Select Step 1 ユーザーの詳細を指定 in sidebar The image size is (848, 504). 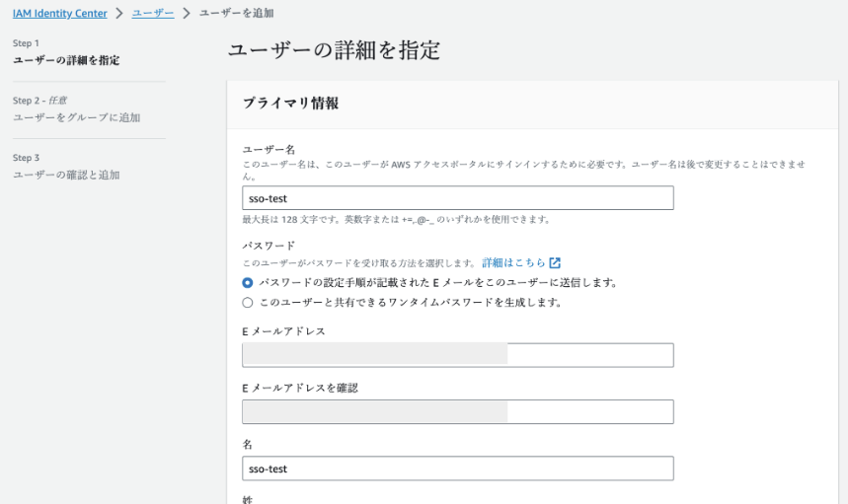click(66, 61)
